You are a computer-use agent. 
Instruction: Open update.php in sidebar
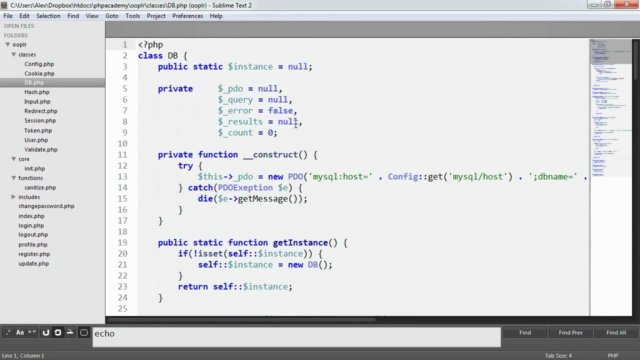(33, 264)
